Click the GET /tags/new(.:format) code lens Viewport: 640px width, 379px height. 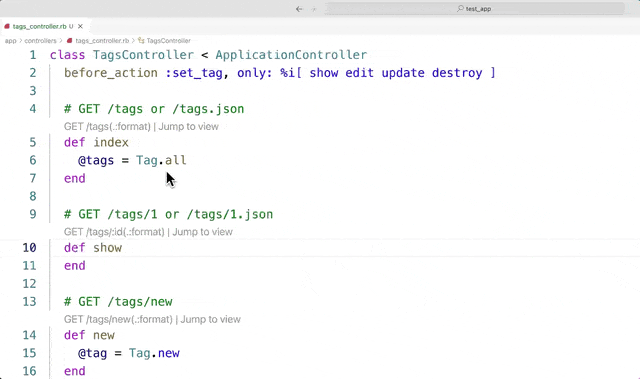[118, 319]
